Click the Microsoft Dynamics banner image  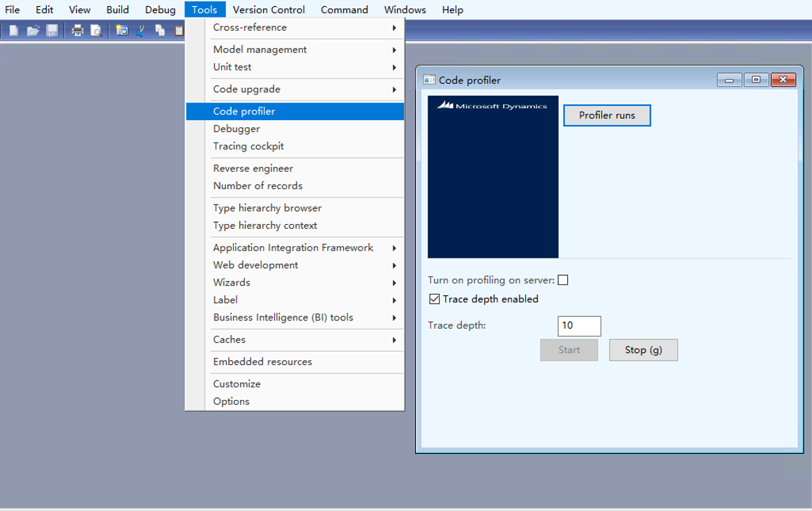pos(493,177)
